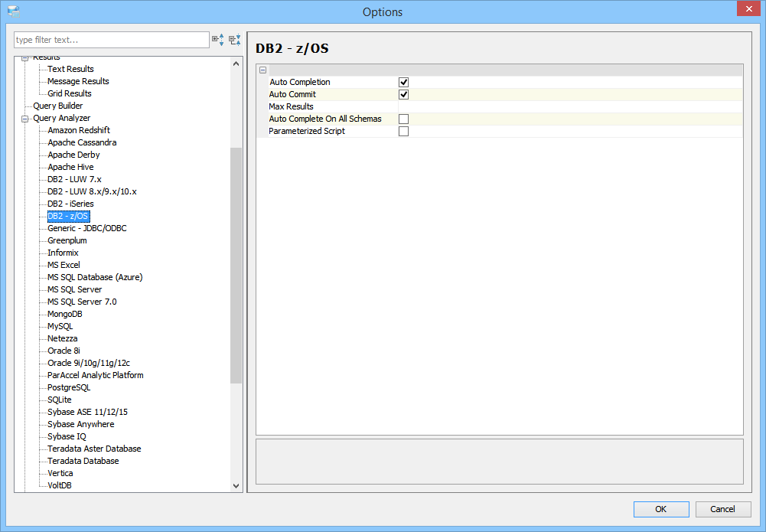The image size is (766, 532).
Task: Select DB2 - iSeries in the tree
Action: coord(70,204)
